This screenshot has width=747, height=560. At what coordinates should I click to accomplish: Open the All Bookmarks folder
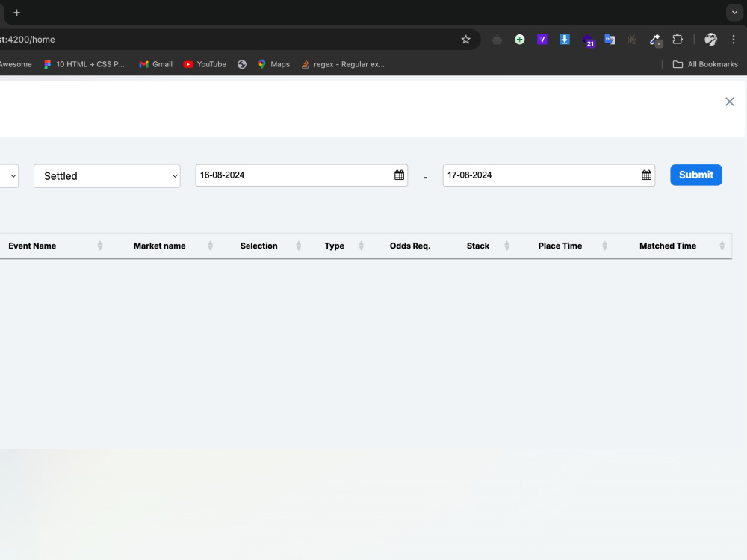click(x=705, y=64)
